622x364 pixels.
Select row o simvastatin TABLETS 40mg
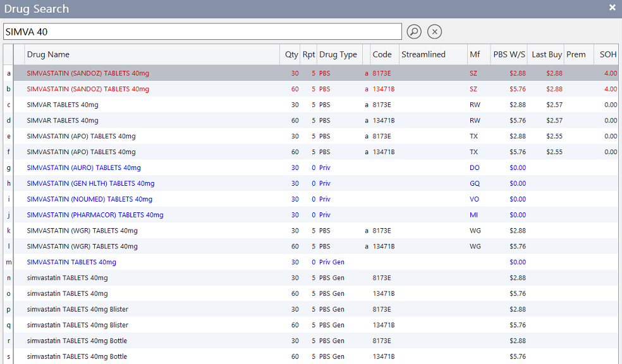(310, 293)
